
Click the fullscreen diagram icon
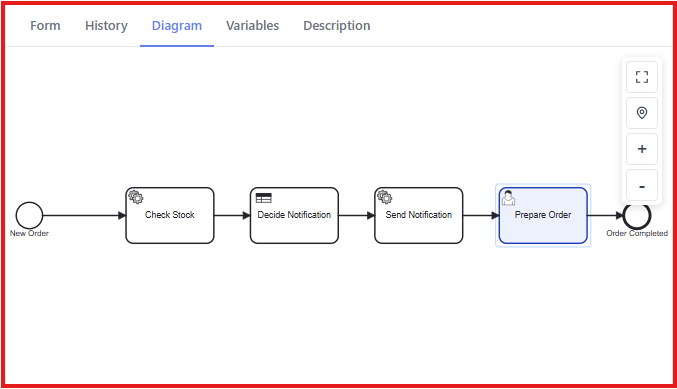coord(642,77)
